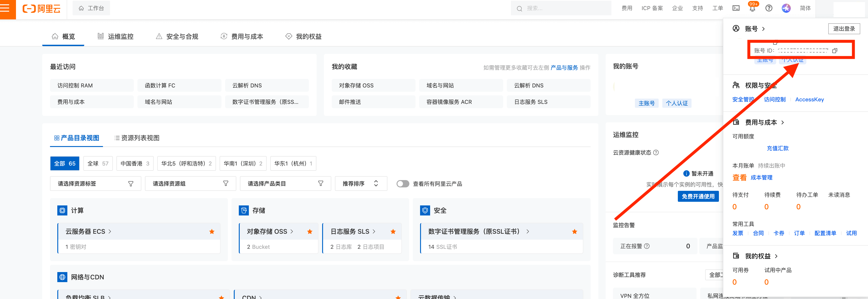
Task: Copy the account ID with copy icon
Action: tap(835, 51)
